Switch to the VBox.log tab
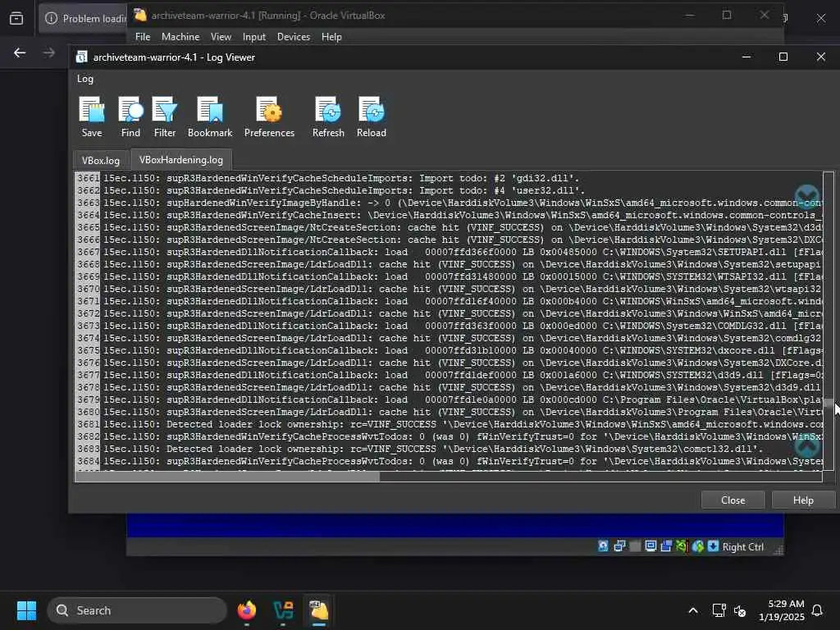Image resolution: width=840 pixels, height=630 pixels. pyautogui.click(x=101, y=160)
